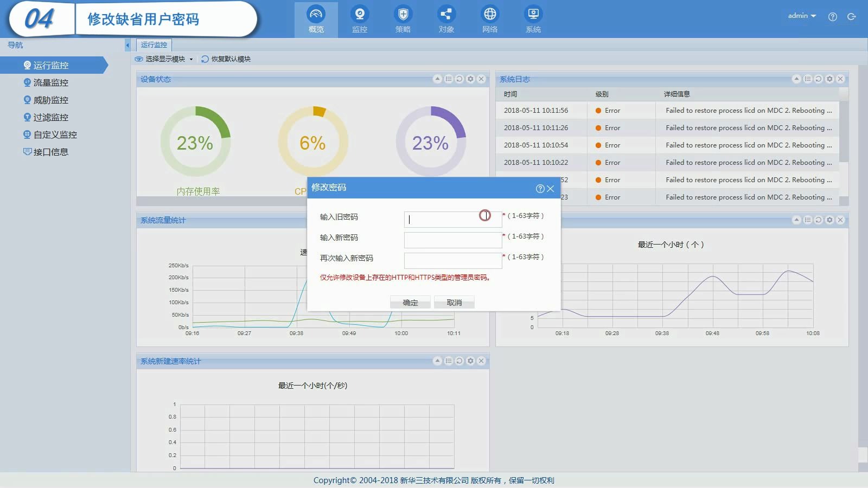Open the 策略 policy shield icon
The width and height of the screenshot is (868, 488).
[x=403, y=20]
